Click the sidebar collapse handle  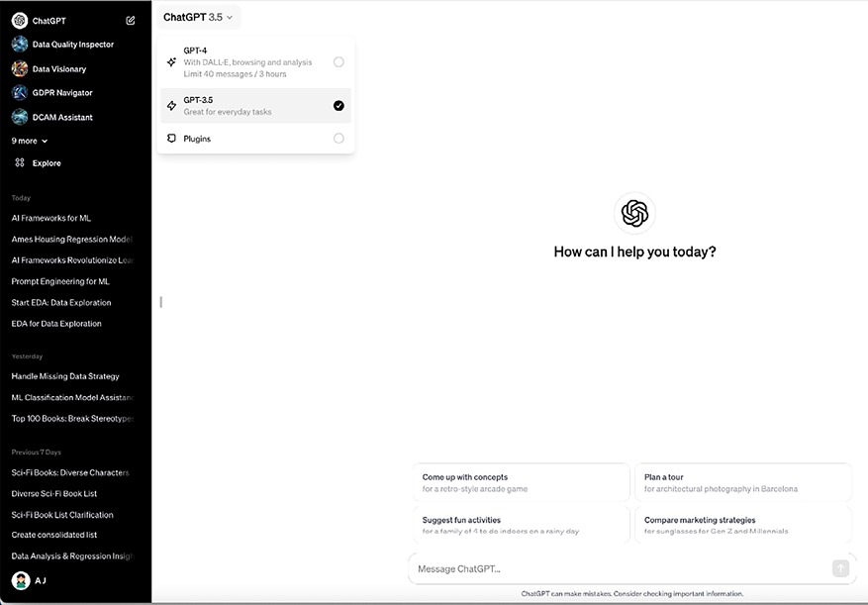[x=161, y=302]
